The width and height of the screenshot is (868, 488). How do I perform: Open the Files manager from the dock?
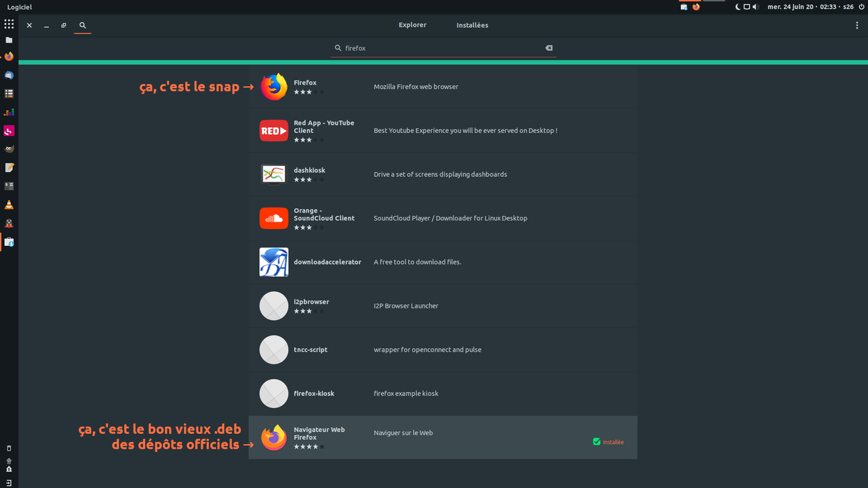9,40
